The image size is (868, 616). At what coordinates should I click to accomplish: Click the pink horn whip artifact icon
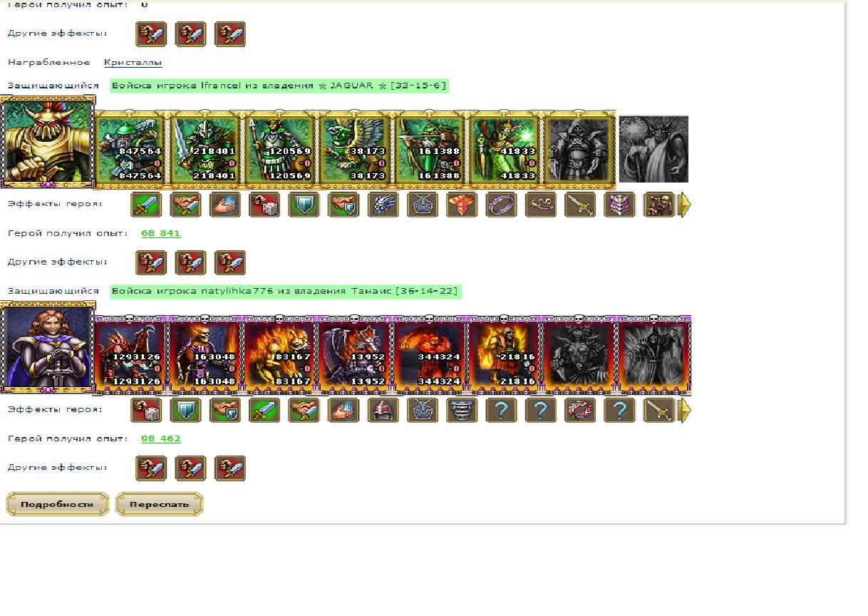click(x=540, y=205)
